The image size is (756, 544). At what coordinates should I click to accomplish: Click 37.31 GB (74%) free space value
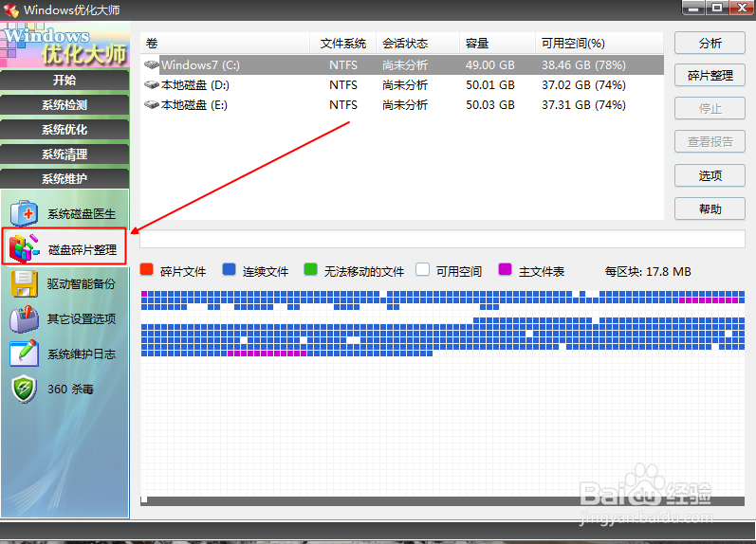pos(584,105)
